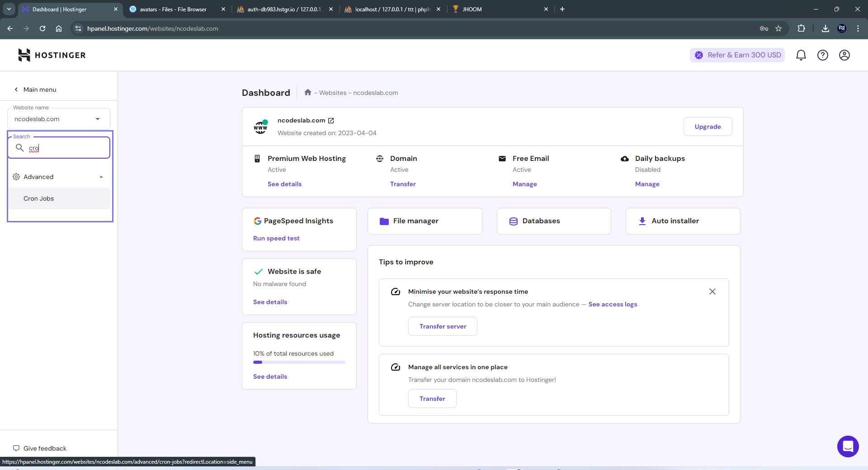Switch to localhost phpMyAdmin tab
This screenshot has width=868, height=470.
[x=392, y=9]
